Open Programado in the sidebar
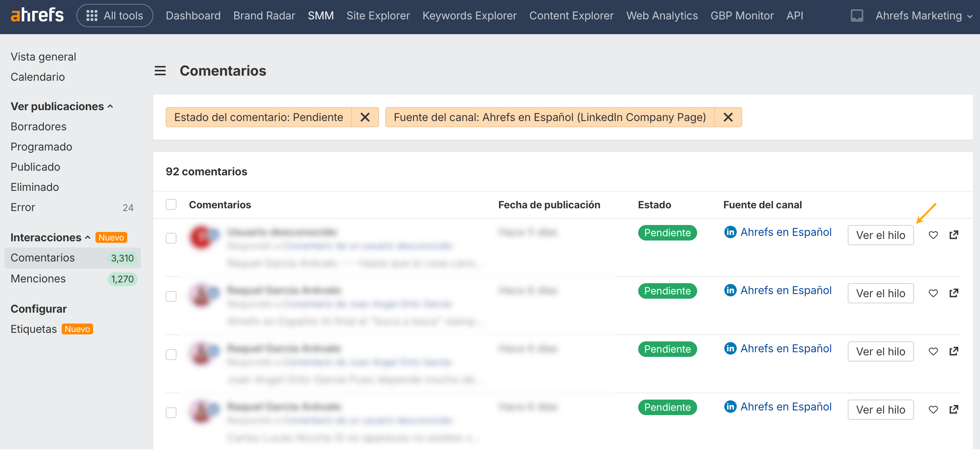The image size is (980, 450). point(41,147)
